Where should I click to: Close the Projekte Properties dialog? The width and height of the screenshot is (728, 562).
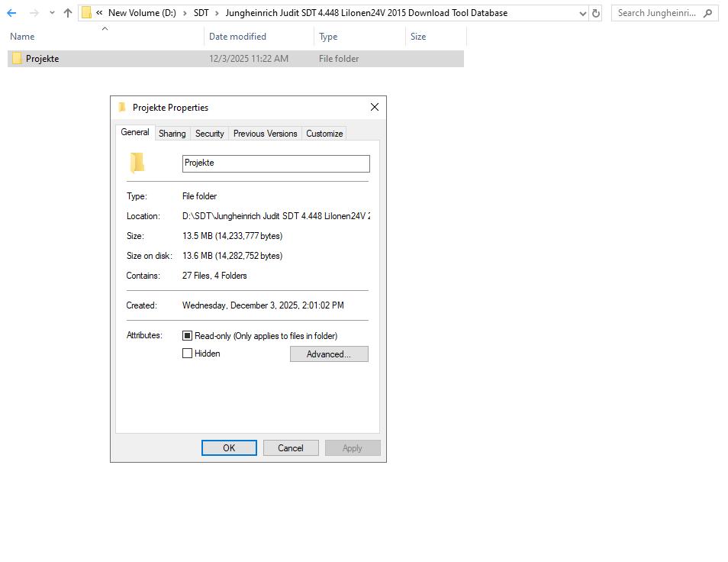375,108
